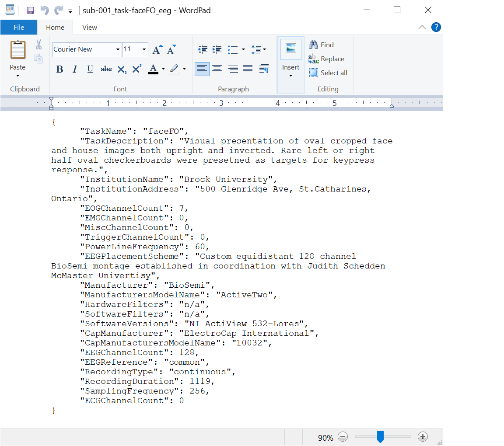Screen dimensions: 504x446
Task: Click the Cut scissors icon
Action: point(38,45)
